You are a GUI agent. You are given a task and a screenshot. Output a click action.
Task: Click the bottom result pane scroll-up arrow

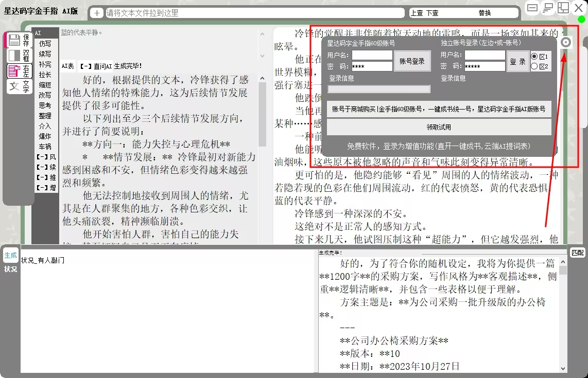tap(563, 261)
